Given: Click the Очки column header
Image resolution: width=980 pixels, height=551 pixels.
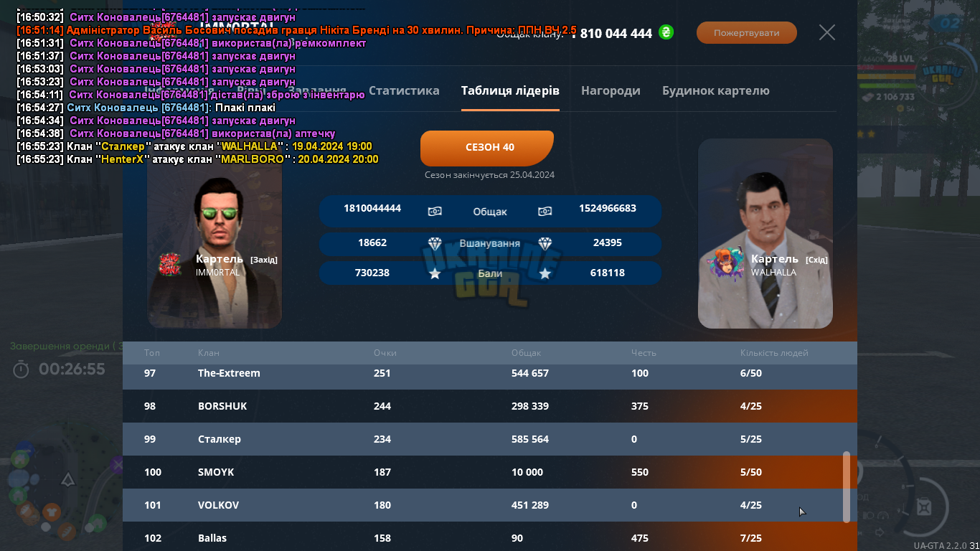Looking at the screenshot, I should pyautogui.click(x=385, y=353).
